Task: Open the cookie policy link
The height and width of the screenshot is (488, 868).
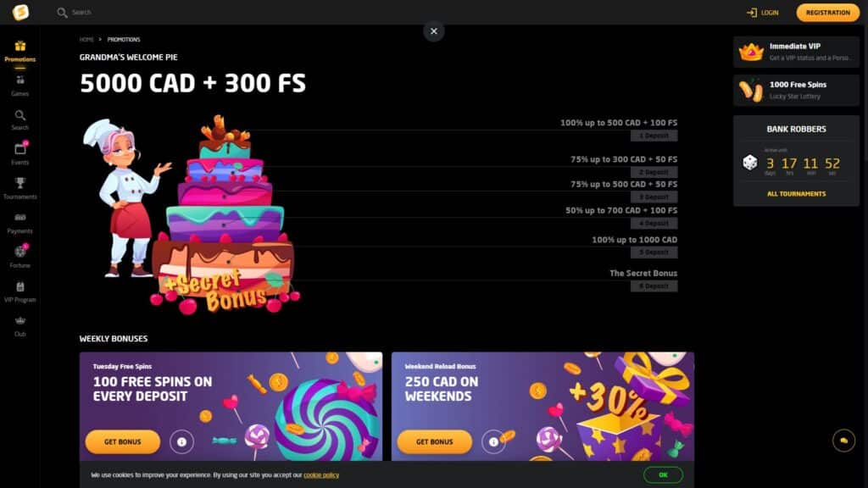Action: (321, 474)
